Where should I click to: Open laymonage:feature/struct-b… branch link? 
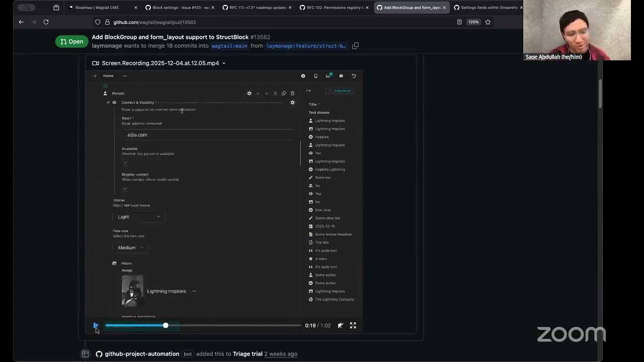(x=306, y=46)
